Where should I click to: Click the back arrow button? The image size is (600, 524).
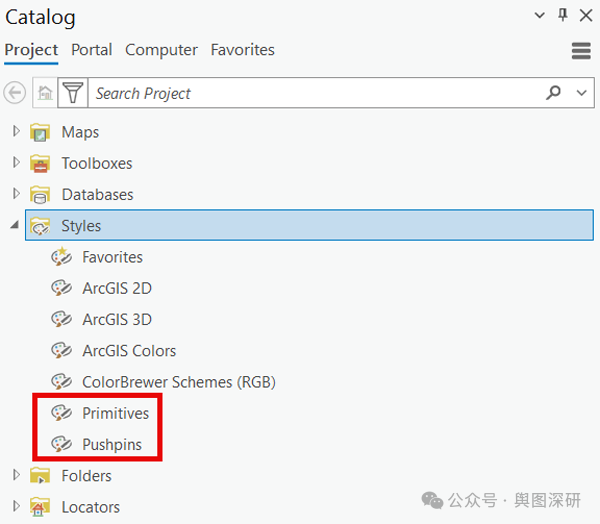(15, 93)
